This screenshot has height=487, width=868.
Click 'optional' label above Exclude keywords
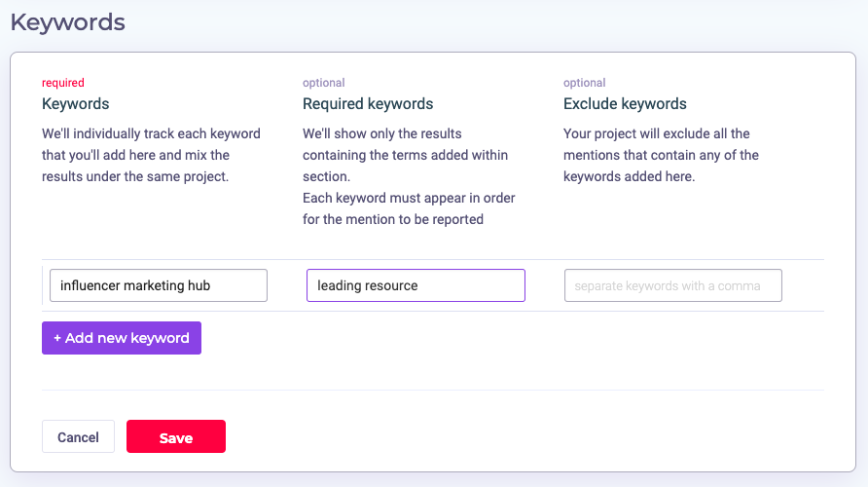coord(585,83)
